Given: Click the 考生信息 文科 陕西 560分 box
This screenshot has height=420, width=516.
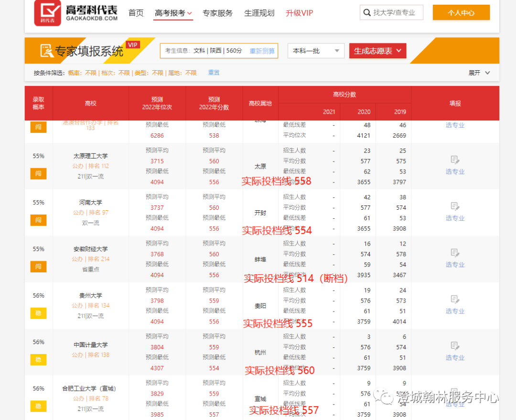Looking at the screenshot, I should pos(219,51).
